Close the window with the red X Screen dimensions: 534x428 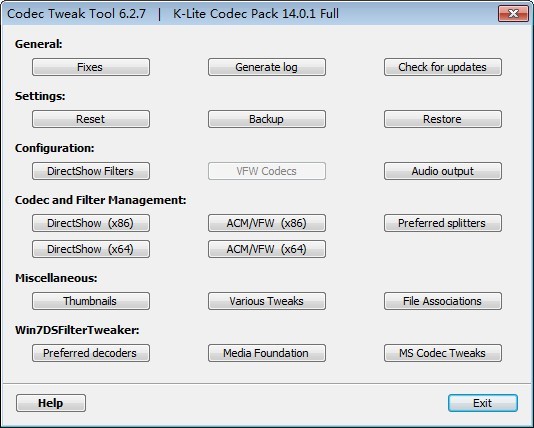(x=513, y=14)
